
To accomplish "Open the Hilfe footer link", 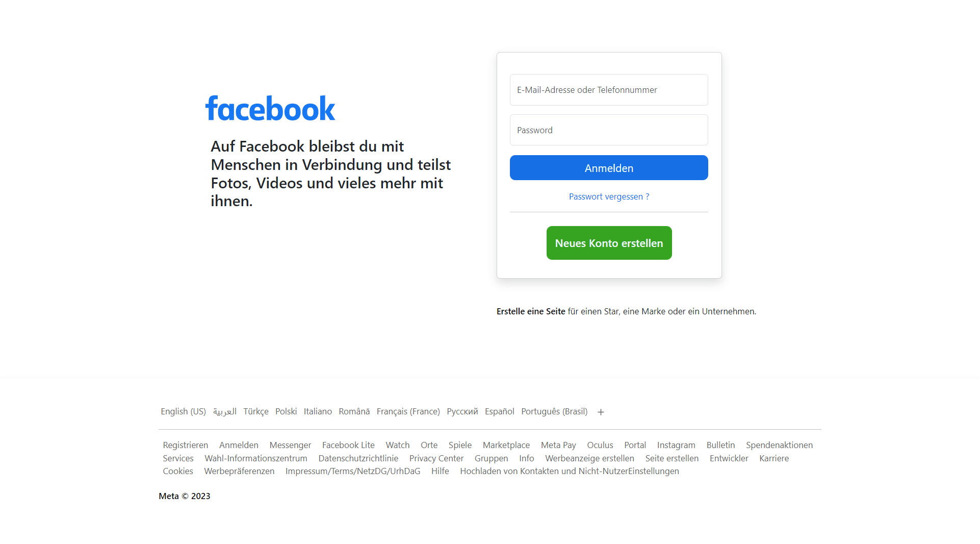I will (440, 471).
